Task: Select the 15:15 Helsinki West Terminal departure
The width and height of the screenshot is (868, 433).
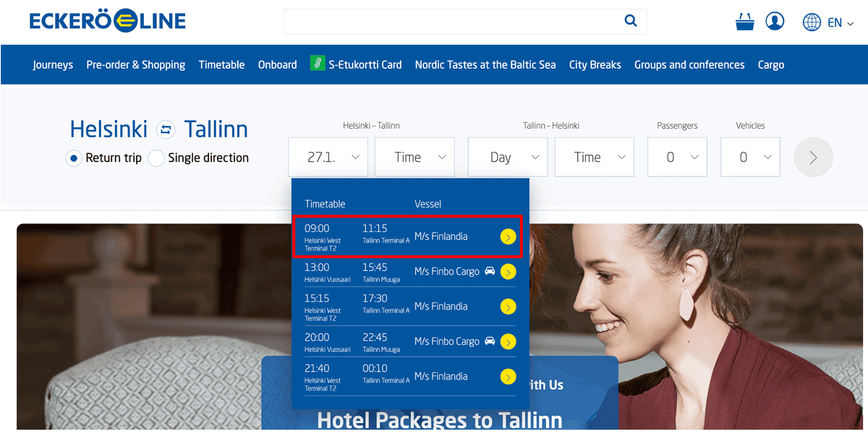Action: 323,307
